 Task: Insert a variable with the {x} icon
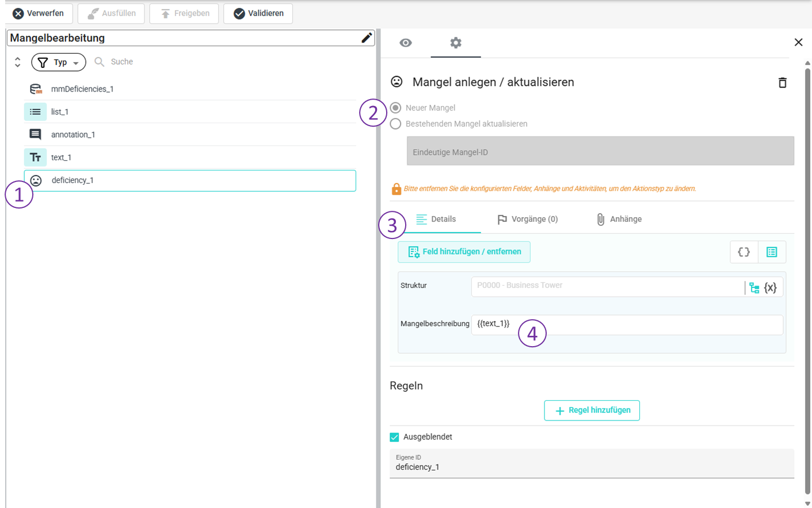770,287
